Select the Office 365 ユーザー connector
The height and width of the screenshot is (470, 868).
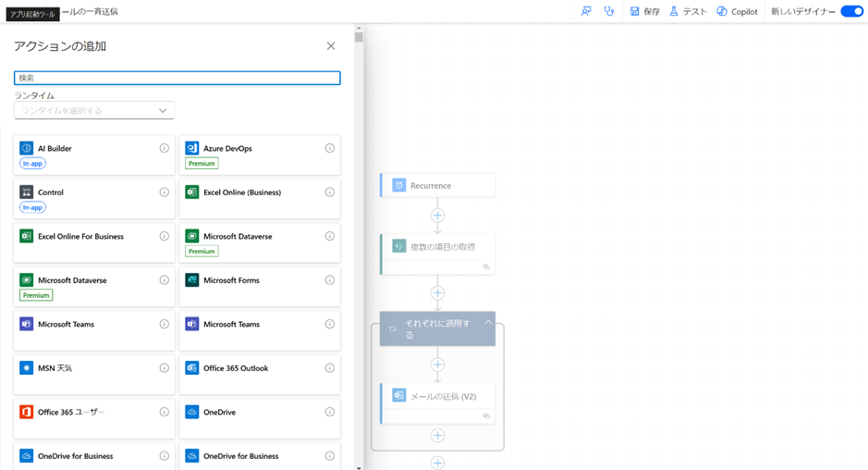tap(94, 418)
